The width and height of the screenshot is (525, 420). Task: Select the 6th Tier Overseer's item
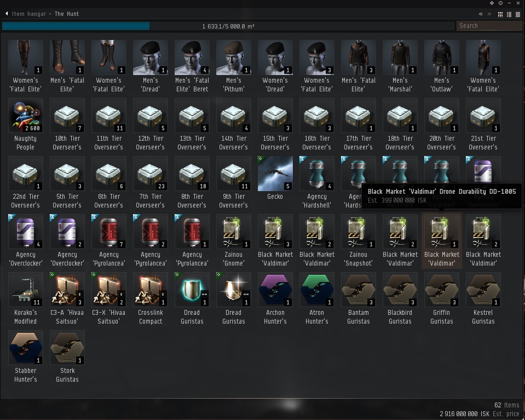108,182
